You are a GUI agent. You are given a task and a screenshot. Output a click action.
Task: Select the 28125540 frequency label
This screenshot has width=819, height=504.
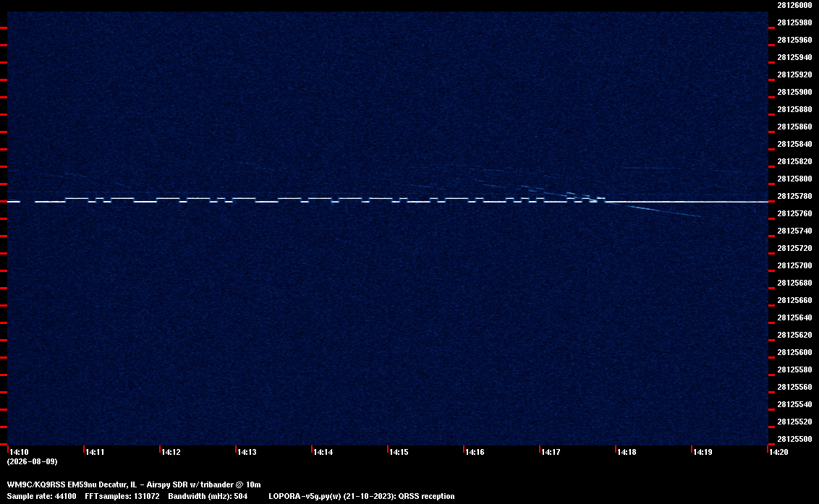point(794,404)
